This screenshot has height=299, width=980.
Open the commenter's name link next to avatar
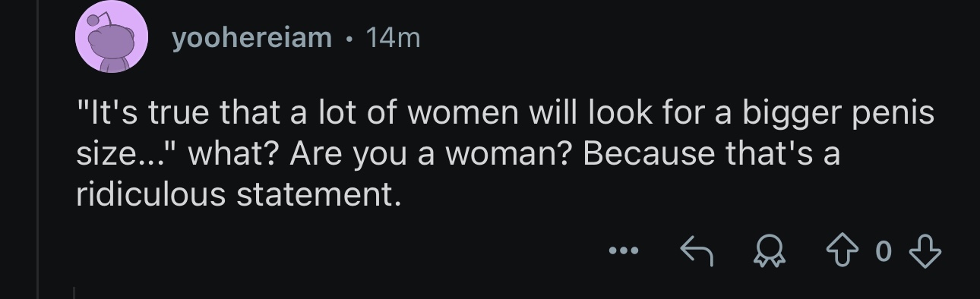click(251, 37)
